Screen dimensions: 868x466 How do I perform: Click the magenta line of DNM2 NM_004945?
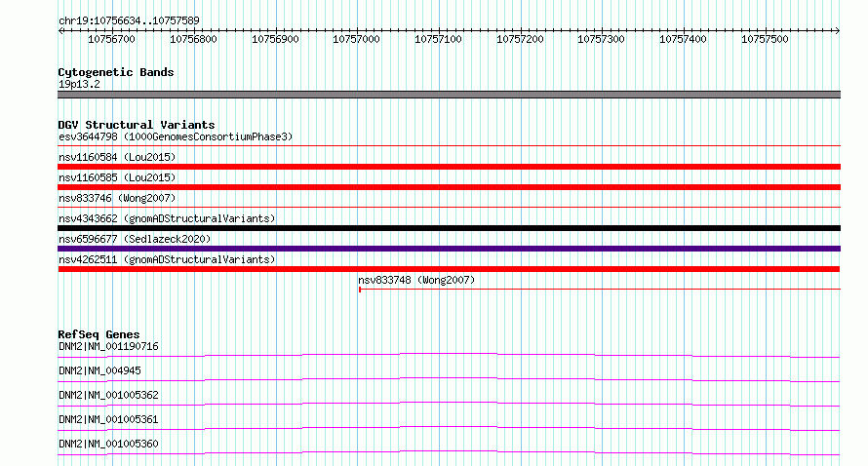click(449, 379)
